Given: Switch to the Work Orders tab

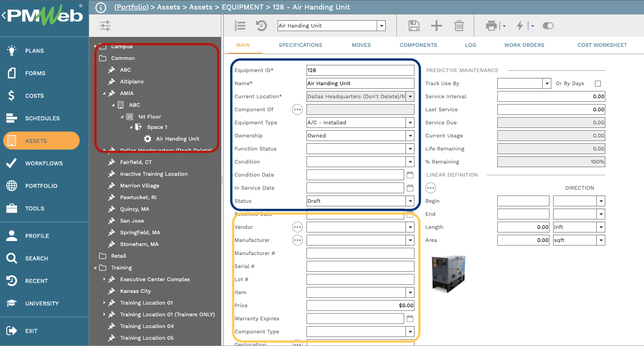Looking at the screenshot, I should click(524, 45).
